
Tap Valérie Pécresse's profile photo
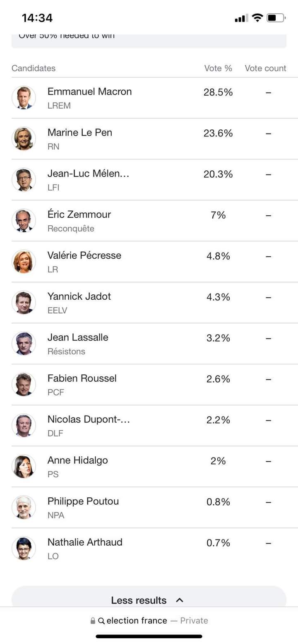tap(24, 261)
